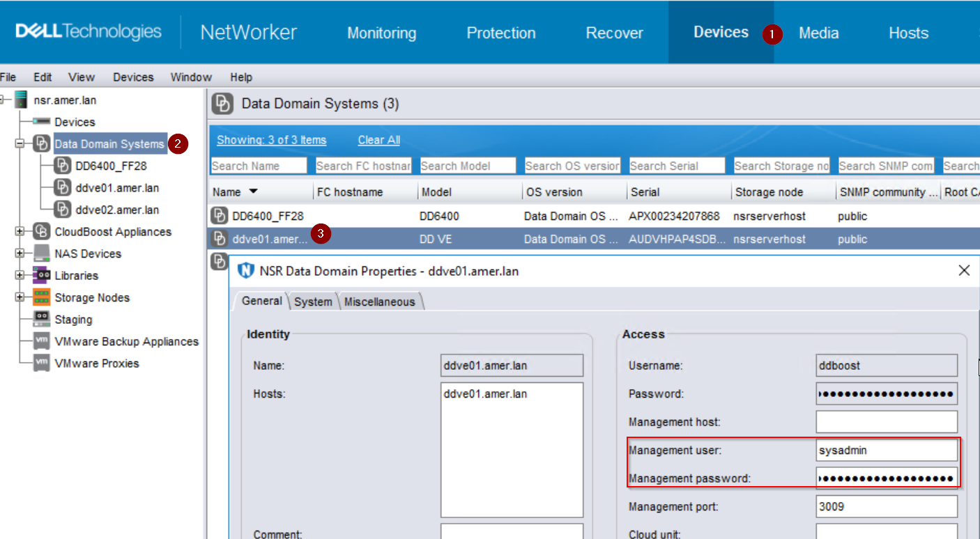Open the Devices menu in the menu bar
Viewport: 980px width, 539px height.
coord(133,77)
